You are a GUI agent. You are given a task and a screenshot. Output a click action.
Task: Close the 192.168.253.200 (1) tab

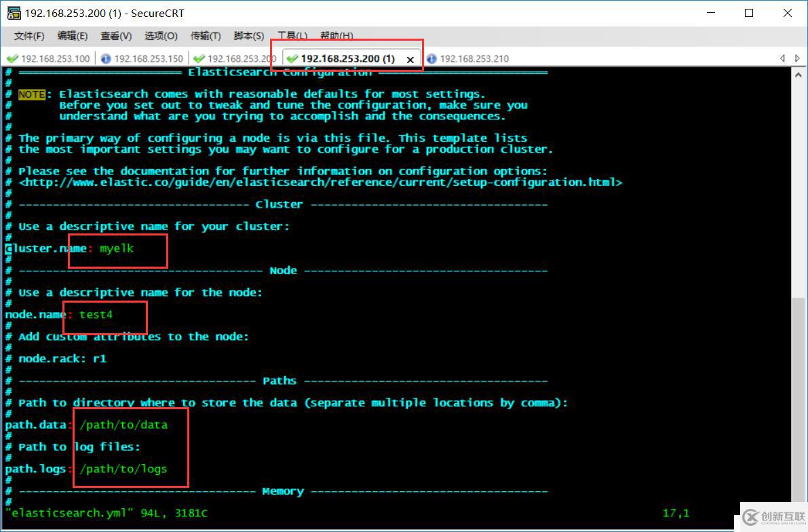click(410, 60)
